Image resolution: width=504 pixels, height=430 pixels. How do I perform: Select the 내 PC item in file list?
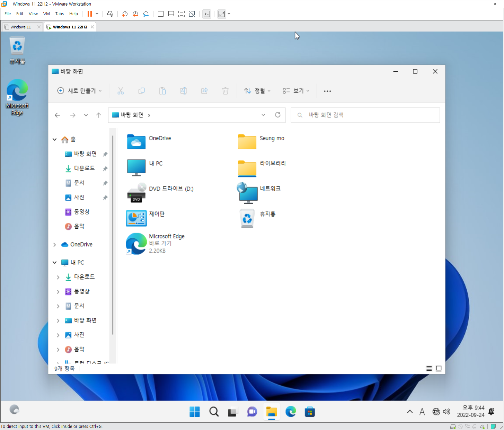(145, 167)
